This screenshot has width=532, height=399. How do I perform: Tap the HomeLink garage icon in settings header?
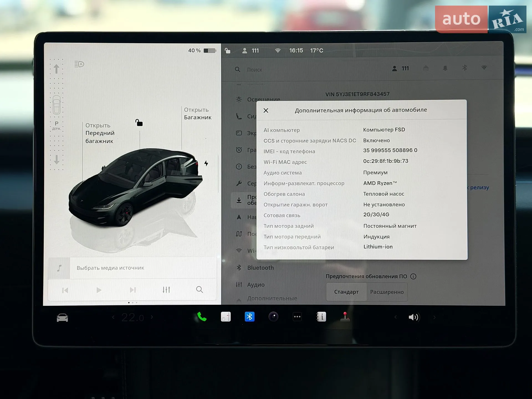pyautogui.click(x=426, y=68)
